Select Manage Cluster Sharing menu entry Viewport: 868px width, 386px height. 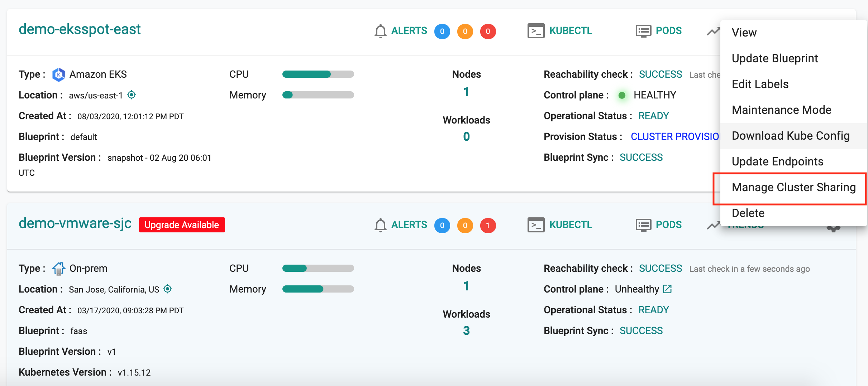click(x=794, y=187)
